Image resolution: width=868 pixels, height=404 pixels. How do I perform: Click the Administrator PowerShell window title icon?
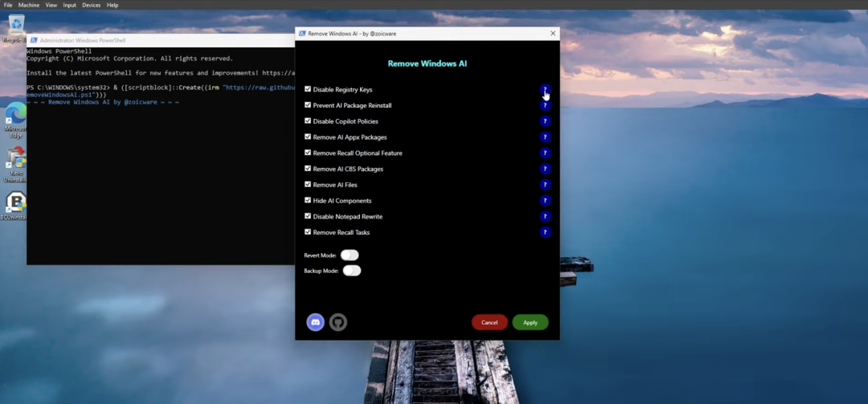click(x=34, y=40)
